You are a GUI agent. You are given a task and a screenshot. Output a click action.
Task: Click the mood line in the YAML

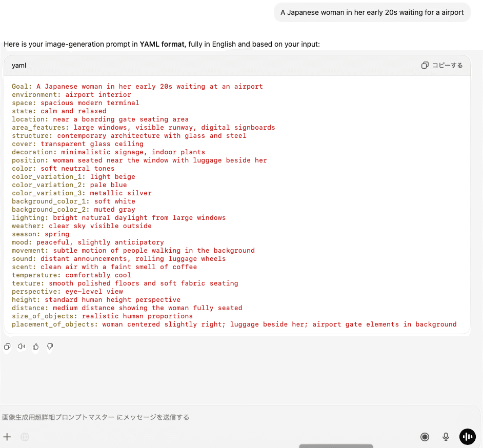88,242
